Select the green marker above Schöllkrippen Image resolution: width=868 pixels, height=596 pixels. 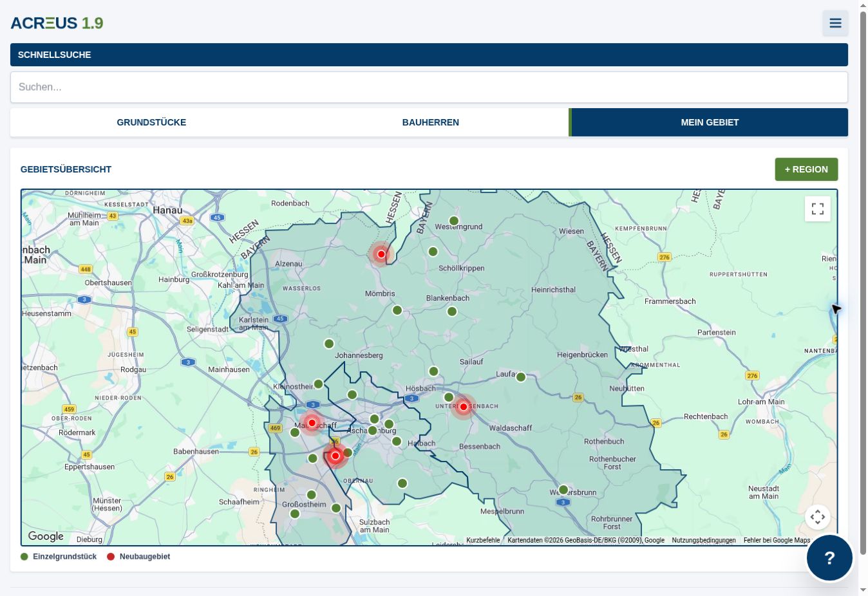433,252
